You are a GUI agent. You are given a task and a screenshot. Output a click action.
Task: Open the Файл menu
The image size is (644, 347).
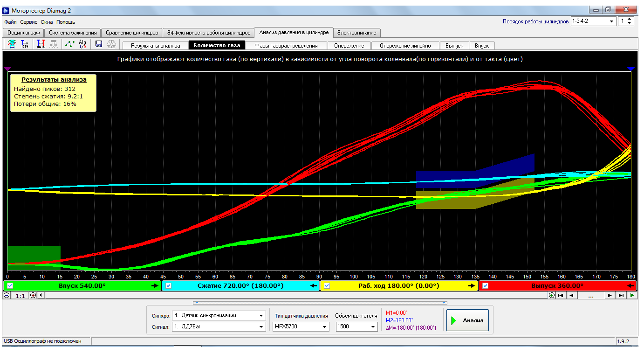tap(10, 22)
